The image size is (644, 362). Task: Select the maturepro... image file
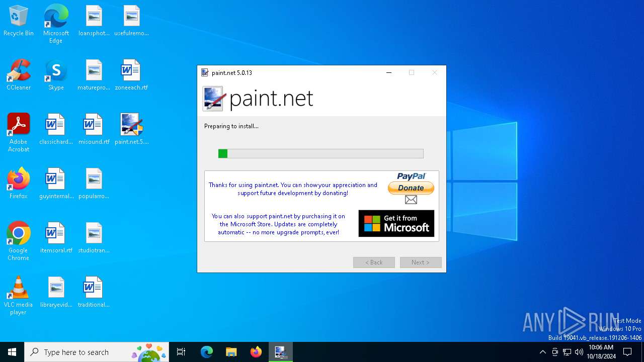click(94, 75)
